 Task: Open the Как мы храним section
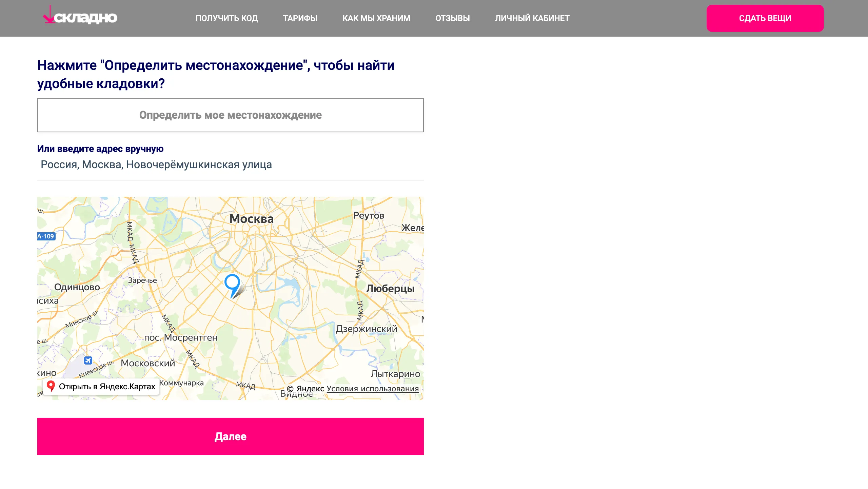click(x=376, y=18)
